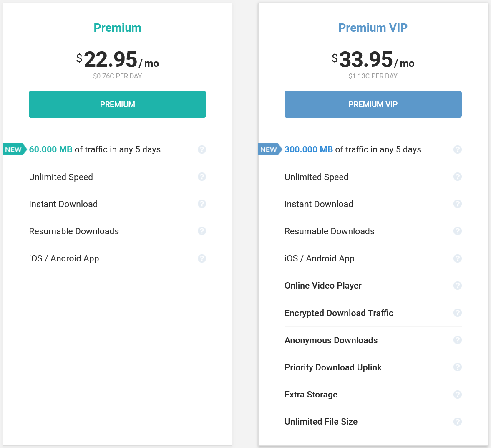Image resolution: width=491 pixels, height=448 pixels.
Task: Open help for Unlimited File Size feature
Action: pyautogui.click(x=458, y=422)
